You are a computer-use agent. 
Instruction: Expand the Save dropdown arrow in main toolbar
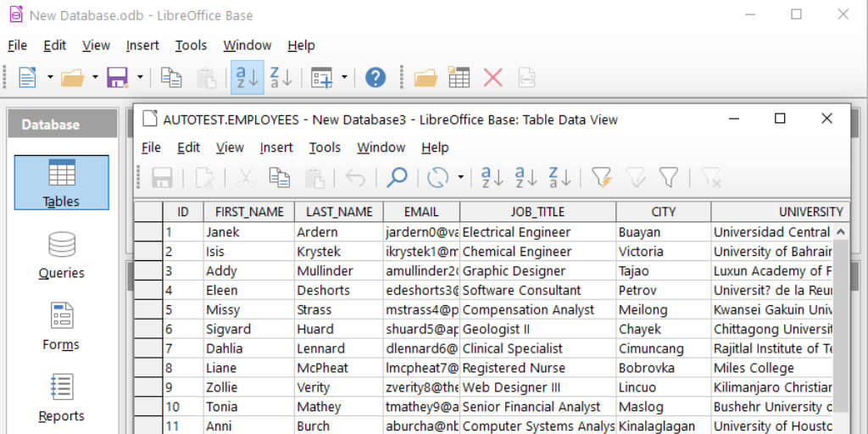(x=140, y=77)
